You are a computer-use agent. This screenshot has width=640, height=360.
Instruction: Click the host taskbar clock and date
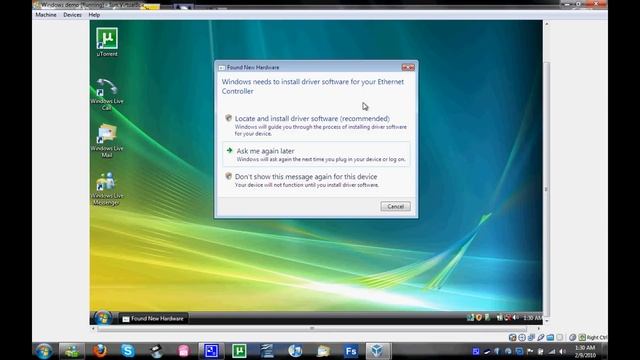click(585, 351)
